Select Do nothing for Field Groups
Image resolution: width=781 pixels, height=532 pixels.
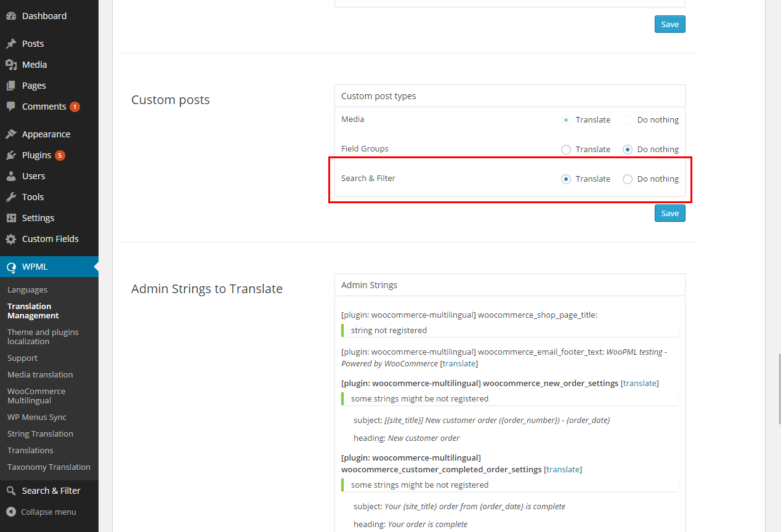point(628,150)
